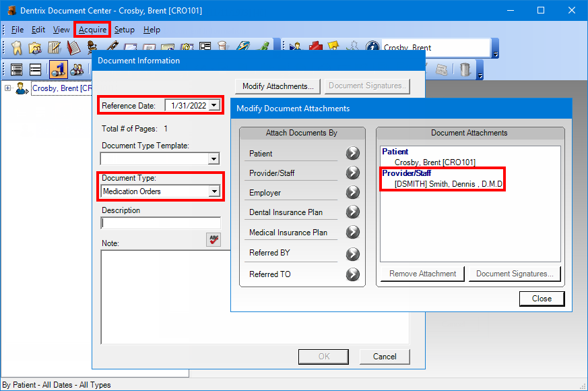Open the Acquire menu
This screenshot has height=391, width=588.
[x=92, y=30]
